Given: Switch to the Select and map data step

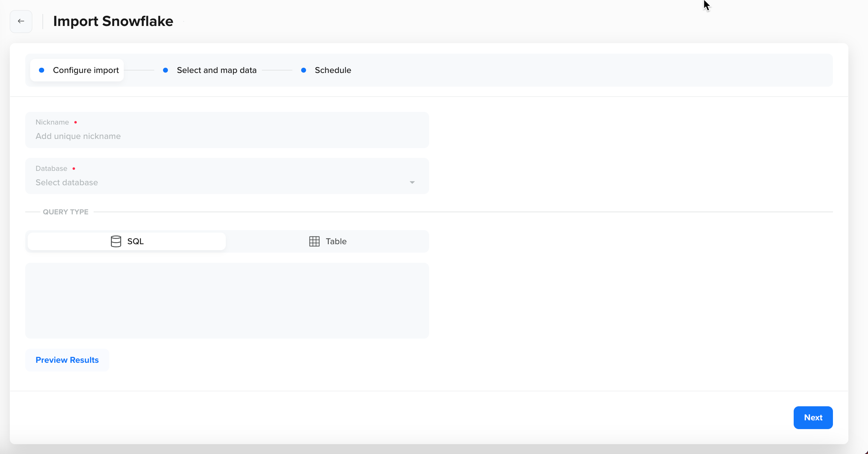Looking at the screenshot, I should (x=217, y=70).
